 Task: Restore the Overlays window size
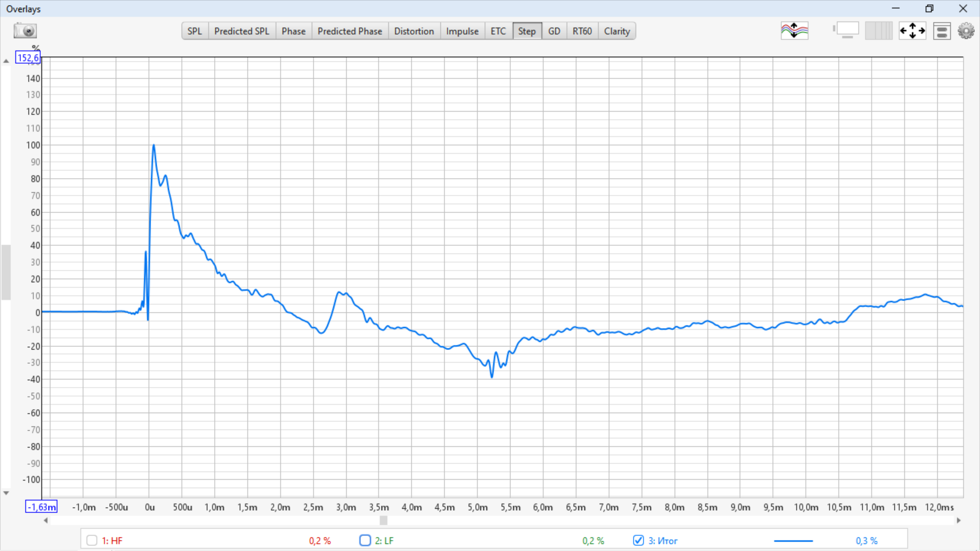pos(929,8)
